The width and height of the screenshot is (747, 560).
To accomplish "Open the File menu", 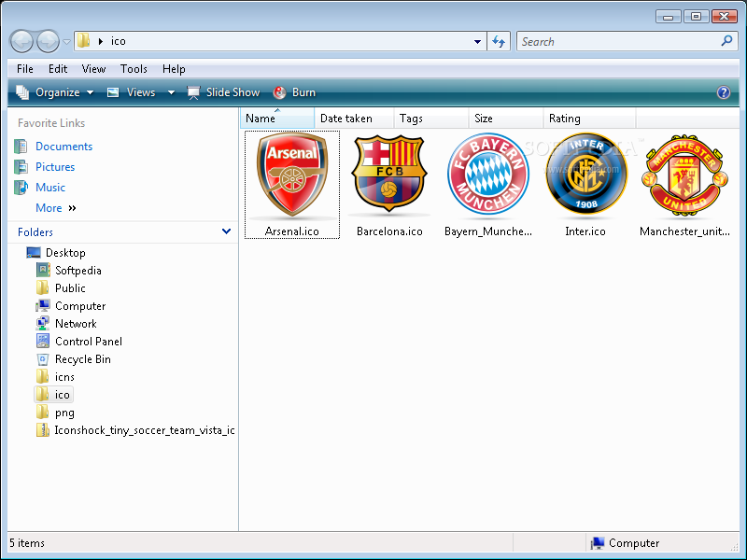I will point(25,69).
